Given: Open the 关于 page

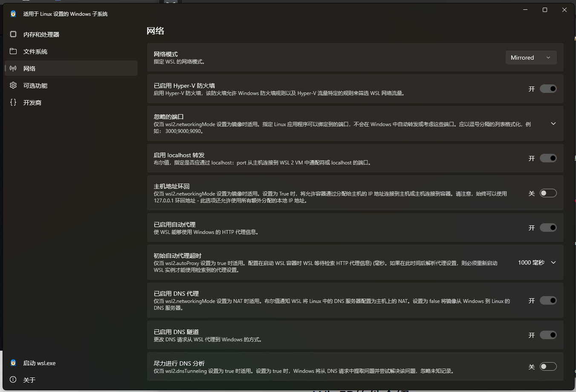Looking at the screenshot, I should (x=71, y=380).
